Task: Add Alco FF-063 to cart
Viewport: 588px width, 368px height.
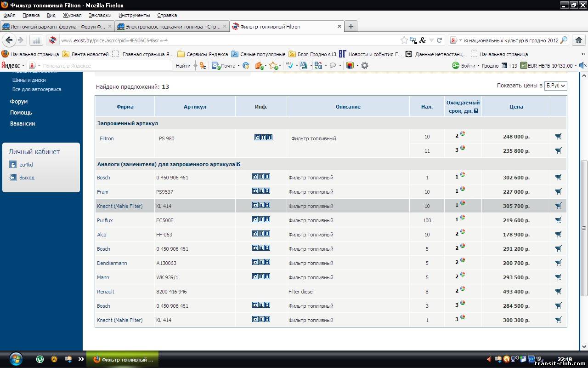Action: 559,234
